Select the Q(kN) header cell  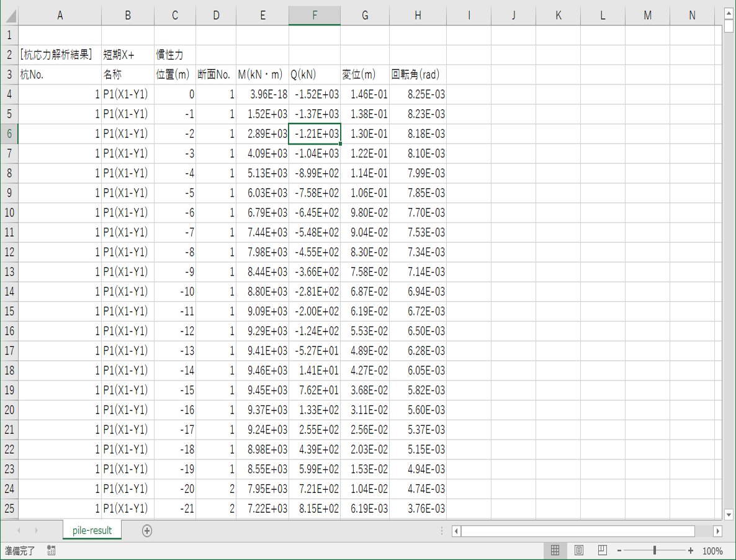click(315, 75)
